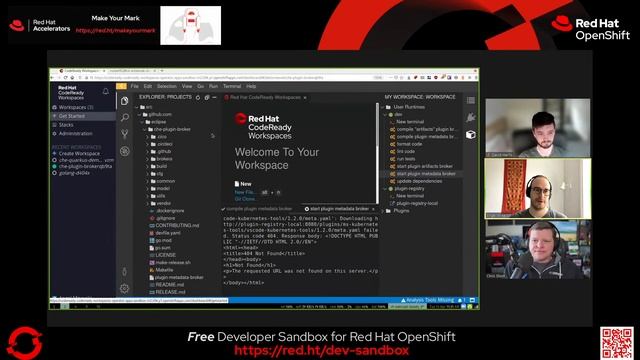
Task: Run the run tests command
Action: click(406, 159)
